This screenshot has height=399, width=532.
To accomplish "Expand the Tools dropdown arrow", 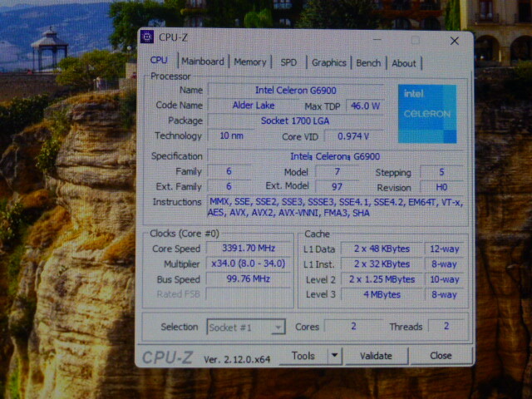I will [x=334, y=356].
